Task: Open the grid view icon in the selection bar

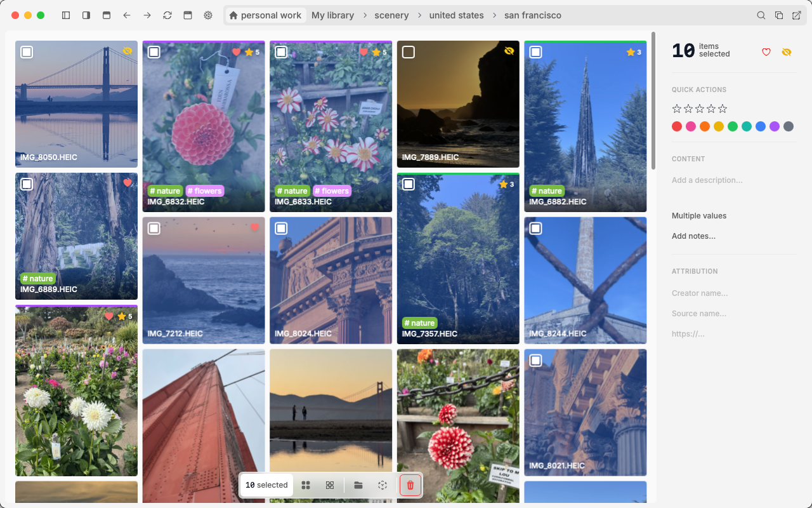Action: 306,485
